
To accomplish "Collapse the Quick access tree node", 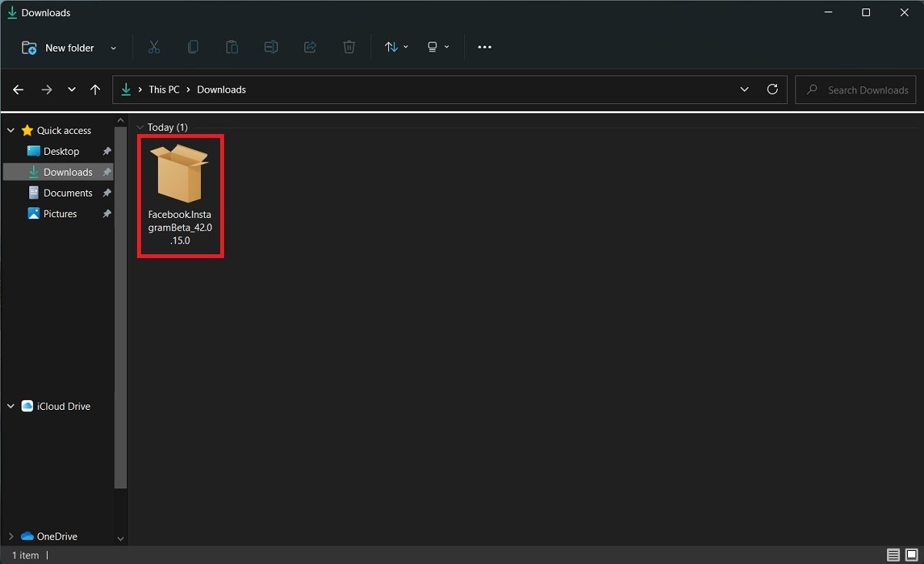I will (11, 130).
